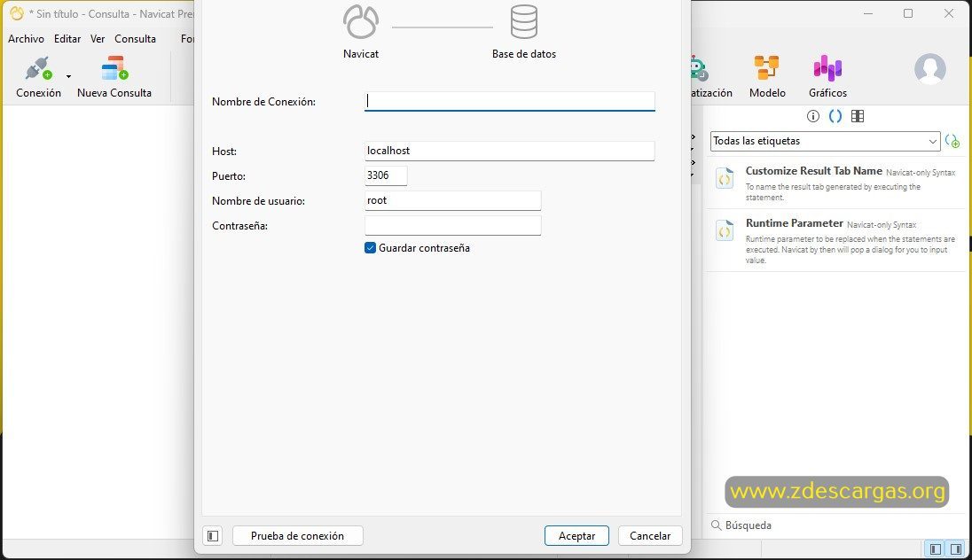972x560 pixels.
Task: Minimize the Navicat window
Action: coord(868,13)
